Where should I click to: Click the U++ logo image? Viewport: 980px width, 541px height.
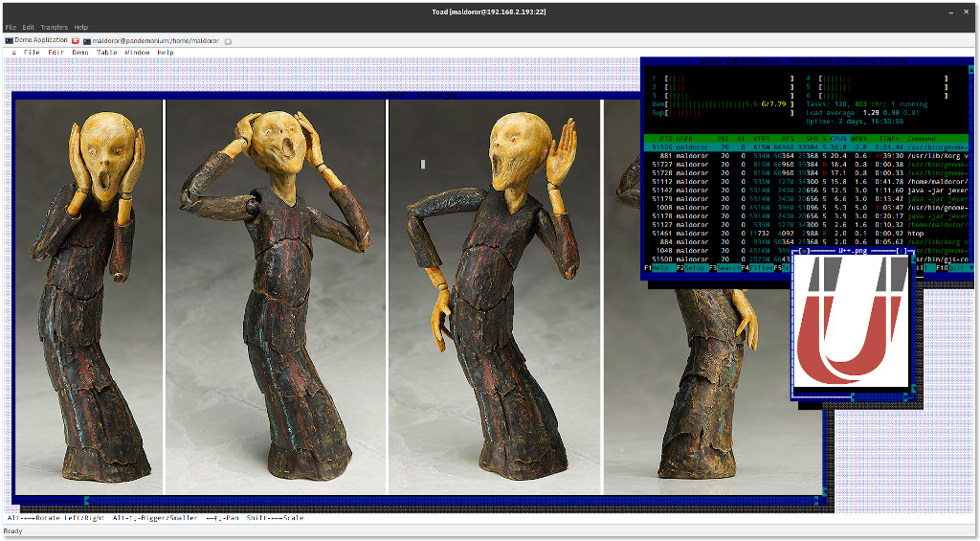tap(851, 321)
